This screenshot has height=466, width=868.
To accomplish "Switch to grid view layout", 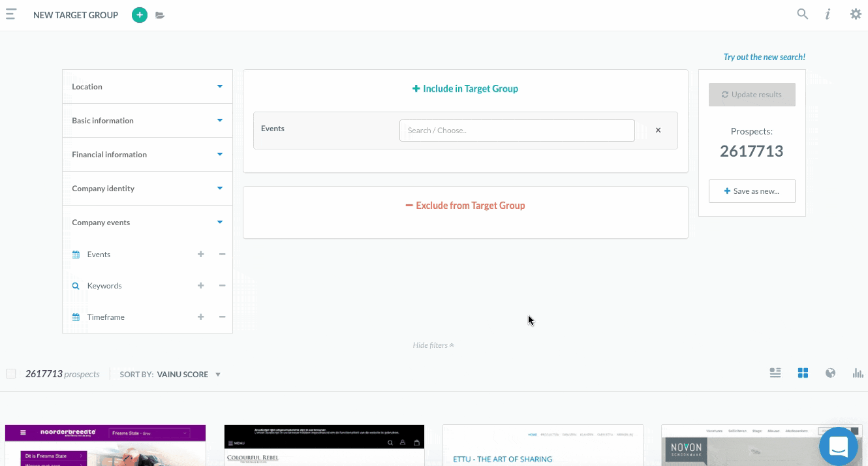I will tap(803, 373).
